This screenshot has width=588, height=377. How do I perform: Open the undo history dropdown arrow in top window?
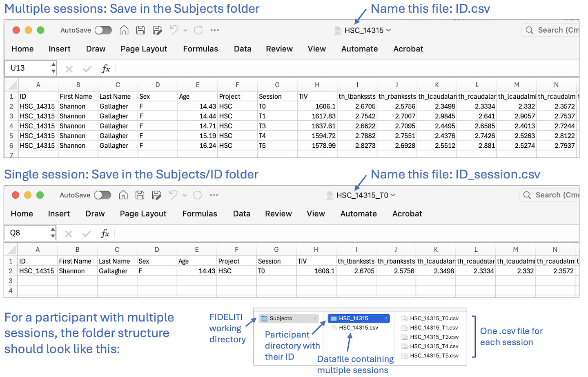[185, 30]
